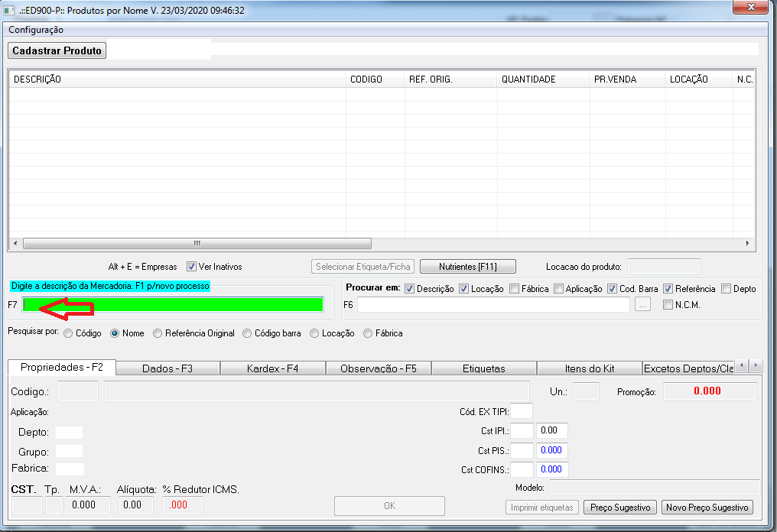Open the Kardex - F4 tab
Viewport: 777px width, 532px height.
click(x=272, y=368)
